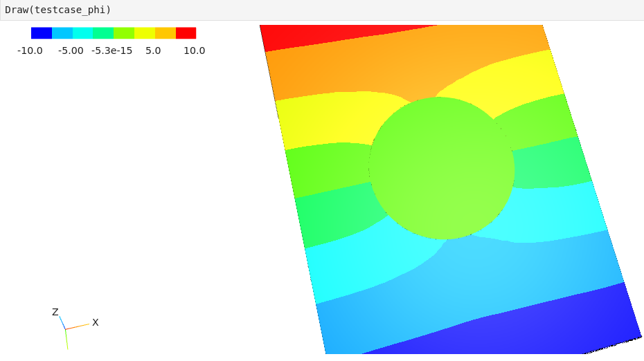Viewport: 644px width, 361px height.
Task: Click the Draw(testcase_phi) code cell text
Action: point(58,10)
